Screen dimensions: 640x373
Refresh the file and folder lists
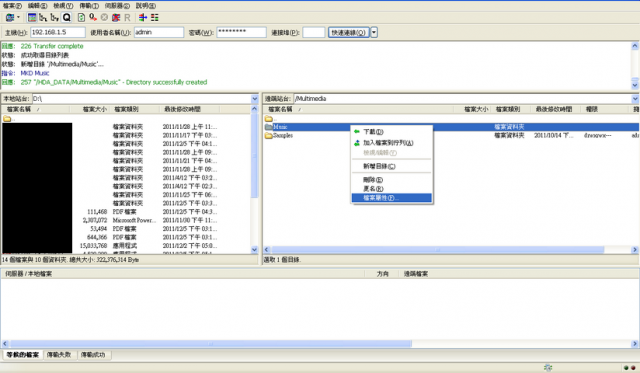[82, 18]
